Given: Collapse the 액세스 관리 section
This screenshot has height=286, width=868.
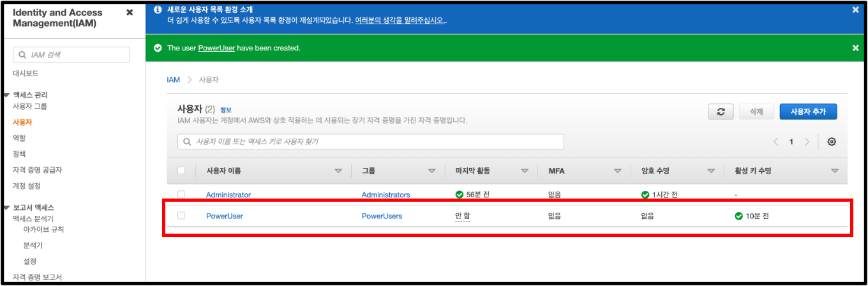Looking at the screenshot, I should pos(6,95).
